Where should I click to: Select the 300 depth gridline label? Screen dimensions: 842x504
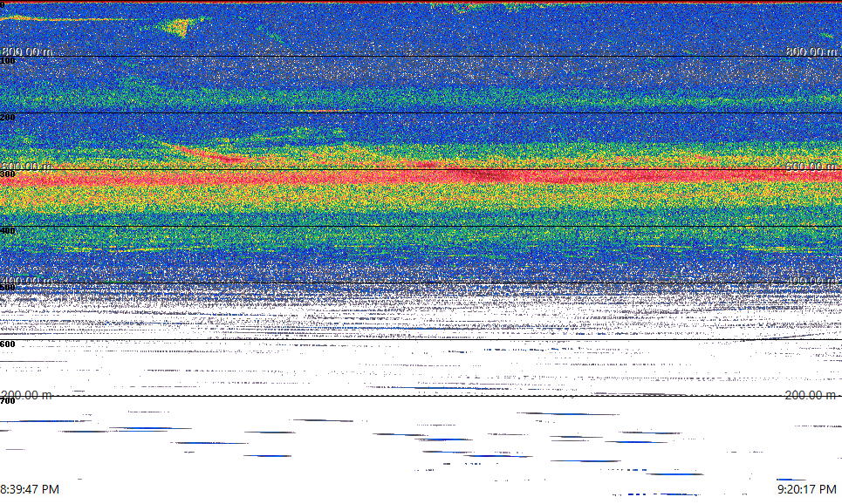(8, 174)
